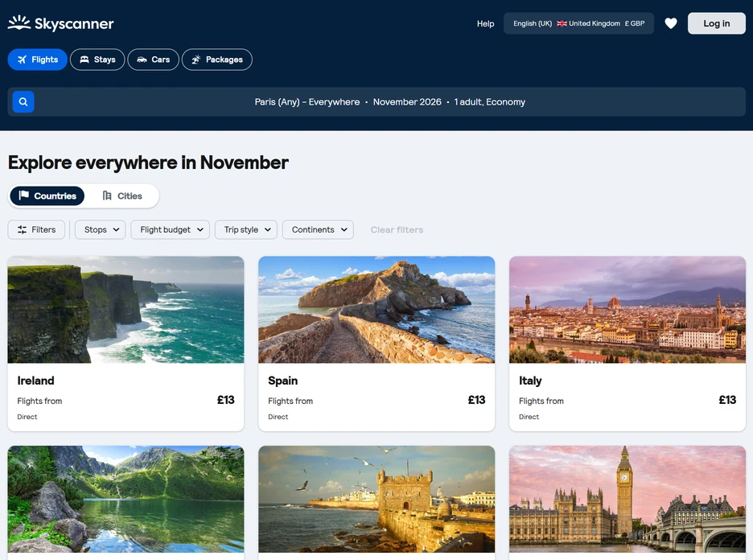Switch to the Stays tab
Image resolution: width=753 pixels, height=560 pixels.
(x=97, y=60)
